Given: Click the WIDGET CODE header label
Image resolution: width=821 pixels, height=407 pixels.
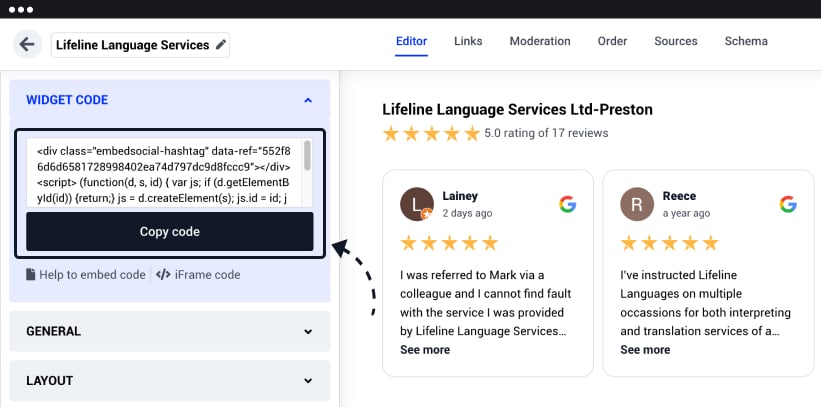Looking at the screenshot, I should tap(67, 100).
